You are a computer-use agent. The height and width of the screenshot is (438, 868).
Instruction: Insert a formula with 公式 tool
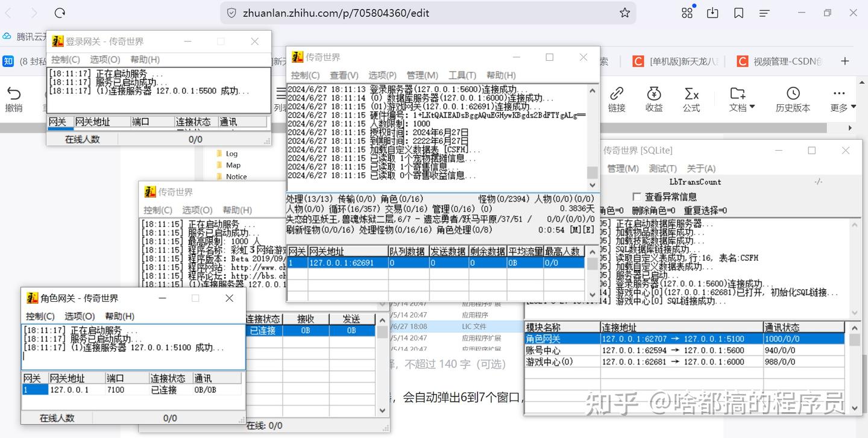tap(691, 93)
